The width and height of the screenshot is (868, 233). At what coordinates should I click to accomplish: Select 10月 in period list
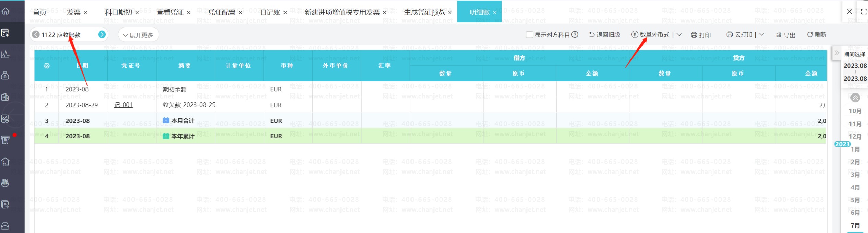[855, 111]
